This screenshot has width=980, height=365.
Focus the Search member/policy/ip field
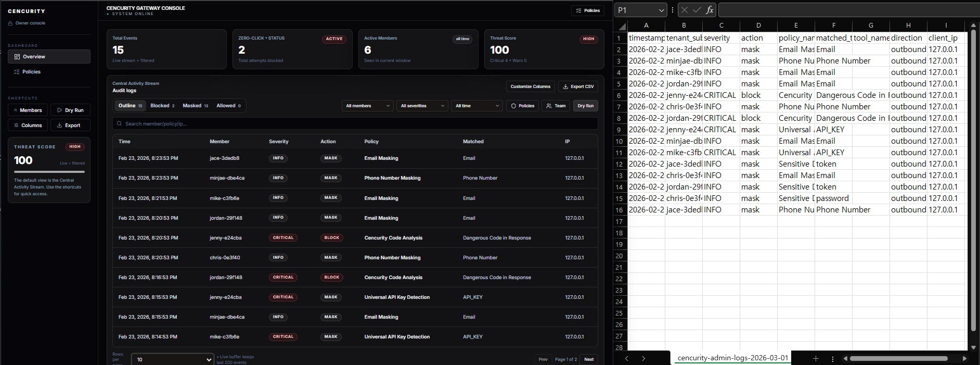[x=355, y=123]
